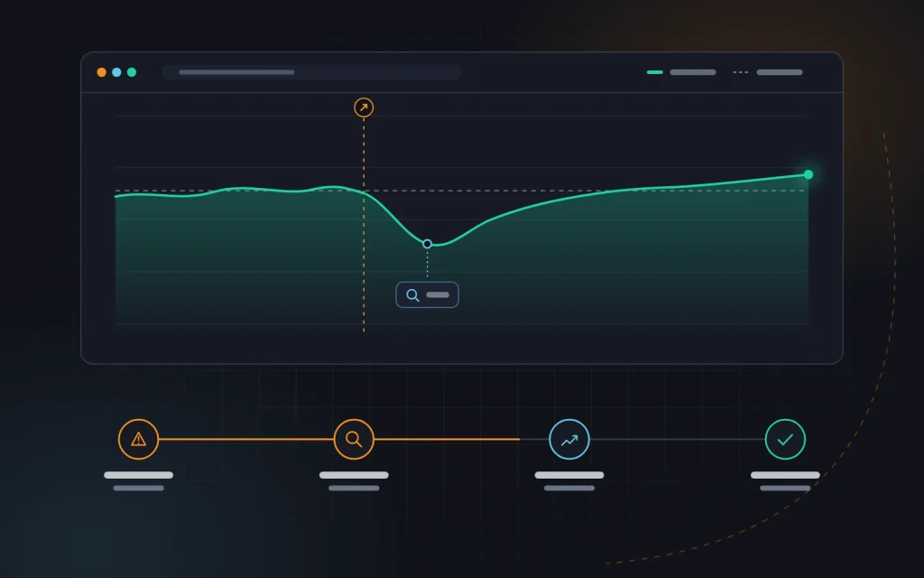Click the orange arrow marker above chart
The width and height of the screenshot is (924, 578).
pyautogui.click(x=364, y=107)
